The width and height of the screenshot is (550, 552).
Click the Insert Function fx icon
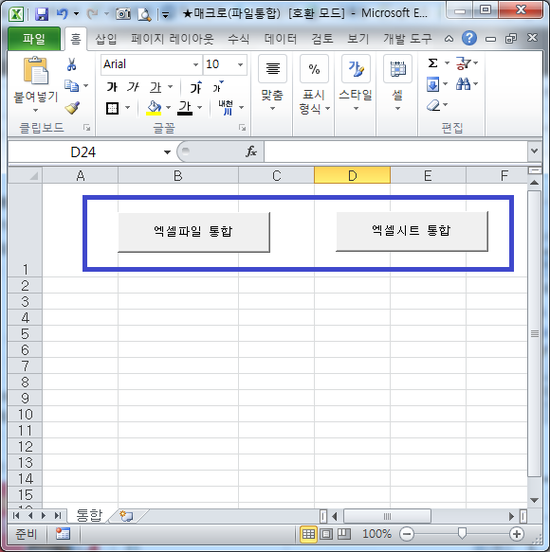(x=251, y=152)
